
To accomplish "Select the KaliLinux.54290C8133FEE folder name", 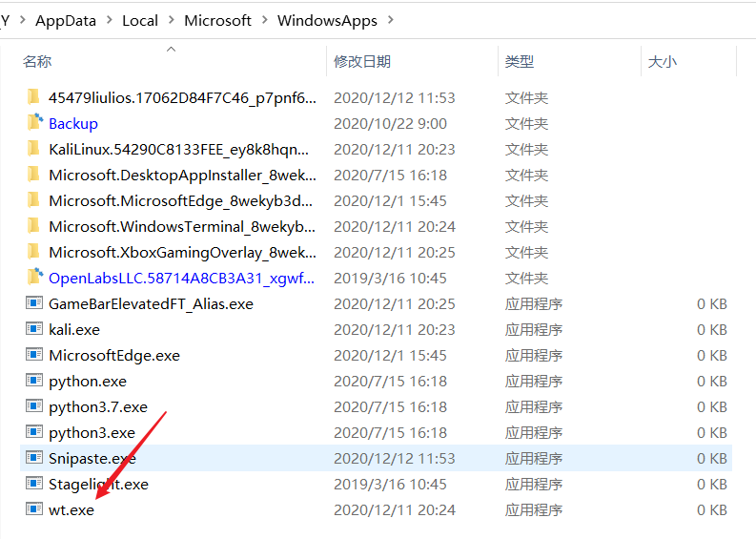I will [x=178, y=150].
